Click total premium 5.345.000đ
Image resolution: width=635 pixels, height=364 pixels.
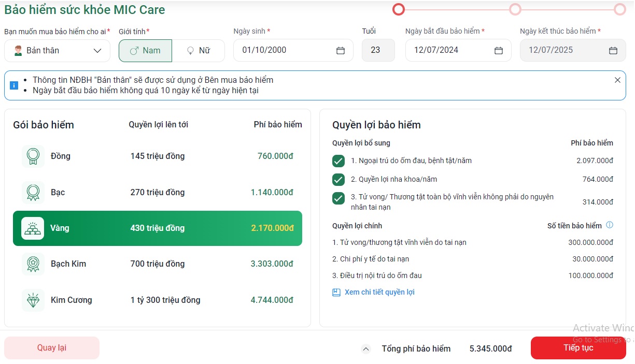(491, 349)
